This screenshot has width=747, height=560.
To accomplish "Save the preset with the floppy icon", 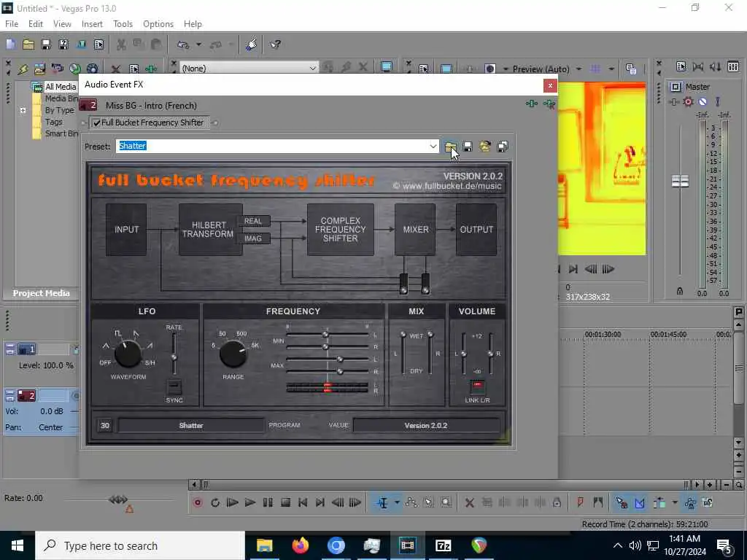I will pos(468,147).
